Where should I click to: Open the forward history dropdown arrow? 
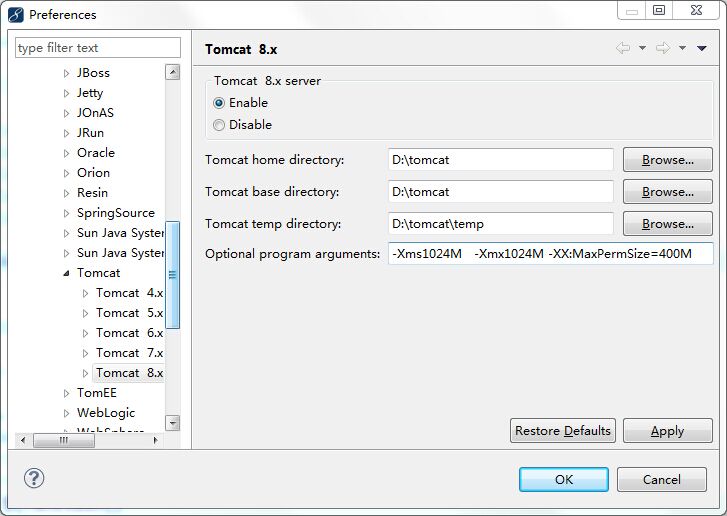pos(682,48)
